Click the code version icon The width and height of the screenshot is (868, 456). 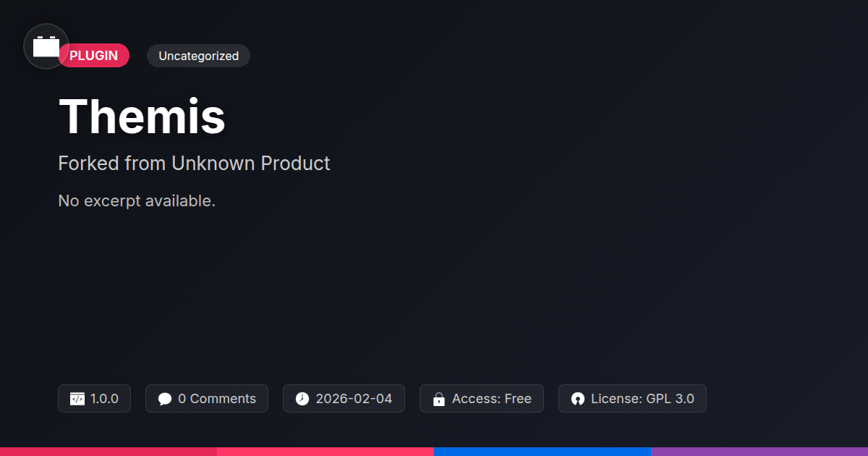pyautogui.click(x=77, y=399)
